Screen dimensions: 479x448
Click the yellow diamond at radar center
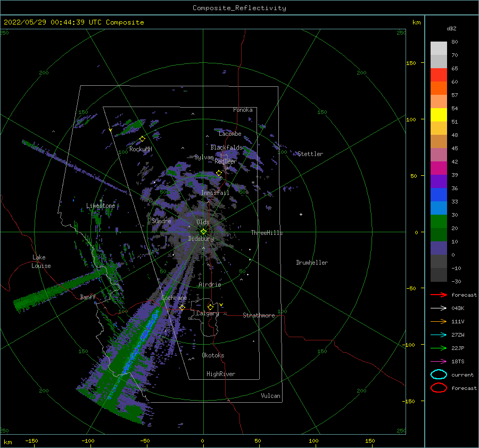203,232
